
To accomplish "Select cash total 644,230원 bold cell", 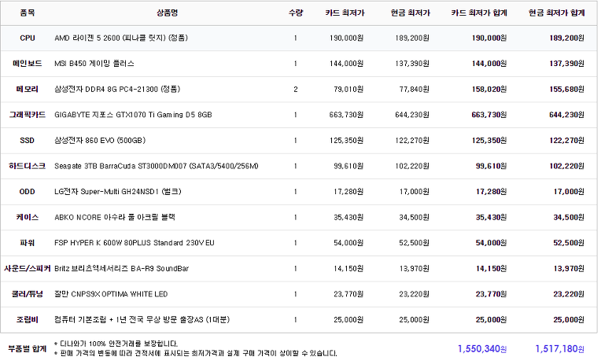I will 567,115.
